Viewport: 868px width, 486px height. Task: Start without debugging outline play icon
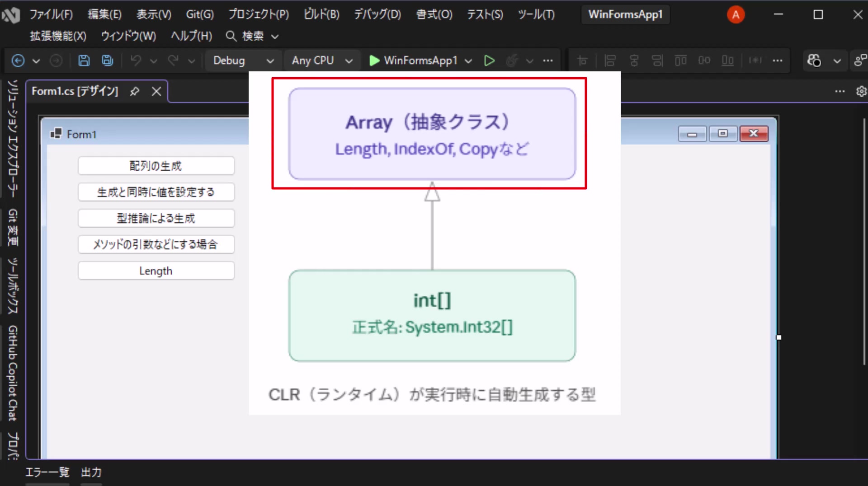tap(489, 61)
